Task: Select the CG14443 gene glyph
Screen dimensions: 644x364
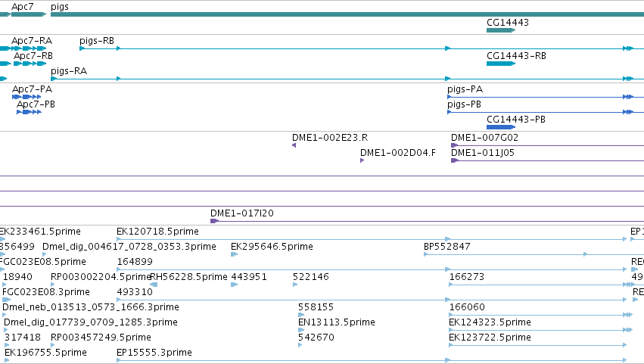Action: coord(501,30)
